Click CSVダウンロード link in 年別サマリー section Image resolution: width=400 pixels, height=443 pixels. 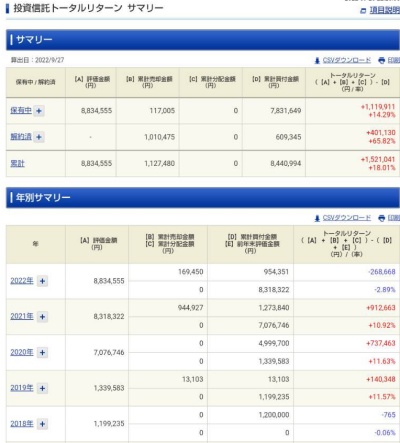347,218
